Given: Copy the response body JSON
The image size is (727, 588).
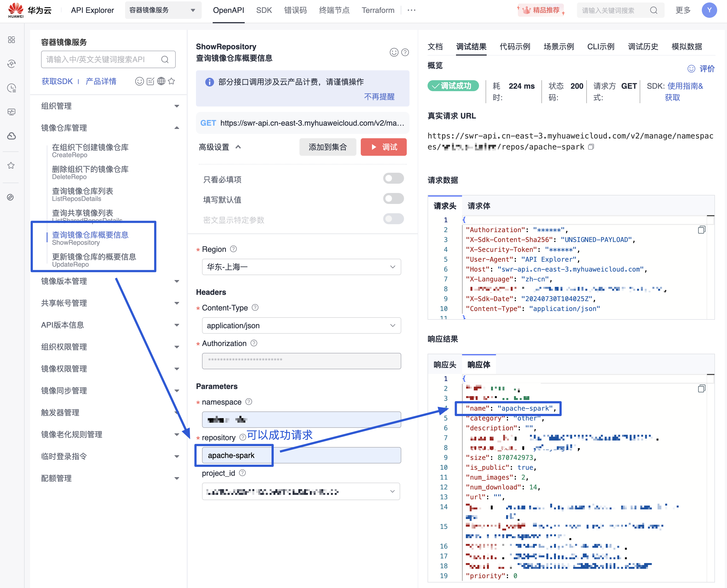Looking at the screenshot, I should point(702,389).
